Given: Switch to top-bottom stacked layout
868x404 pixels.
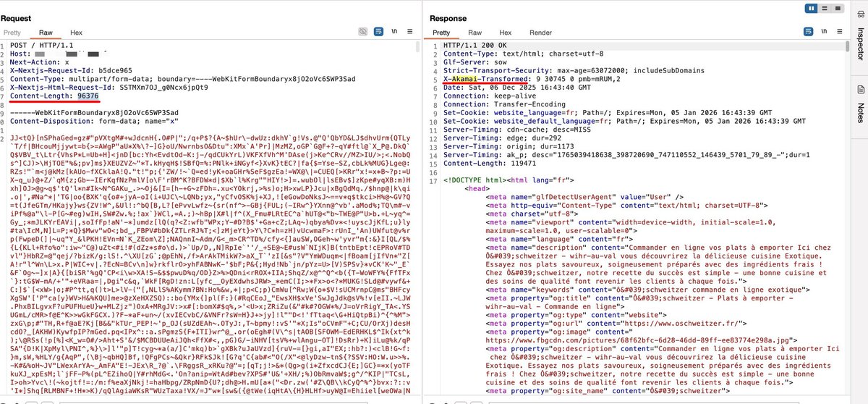Looking at the screenshot, I should point(823,8).
